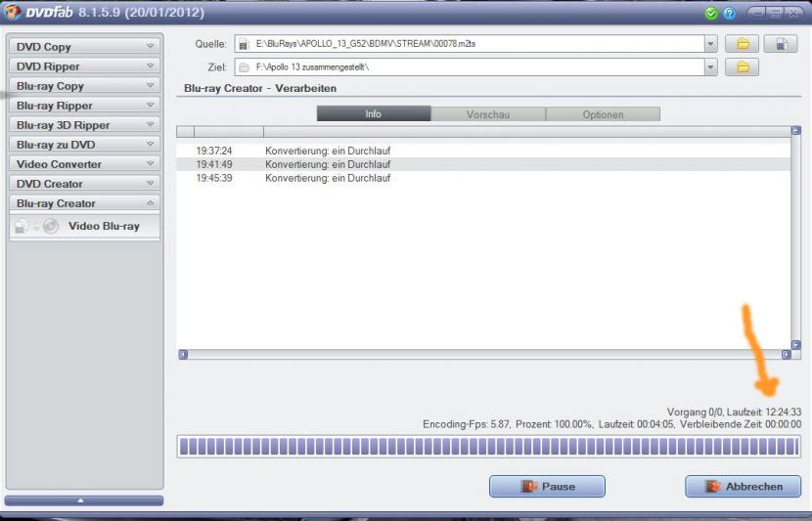Click the green checkmark update icon in title bar
Viewport: 812px width, 521px height.
tap(711, 14)
